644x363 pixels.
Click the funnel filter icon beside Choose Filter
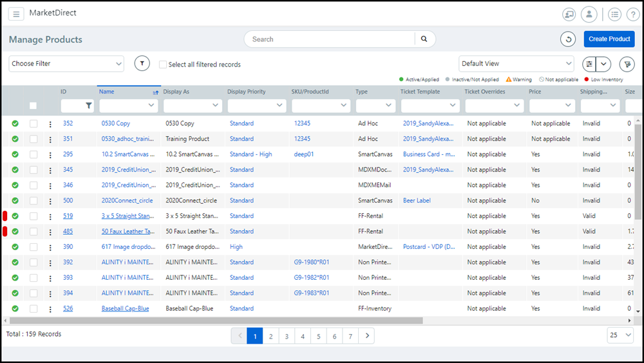click(142, 64)
